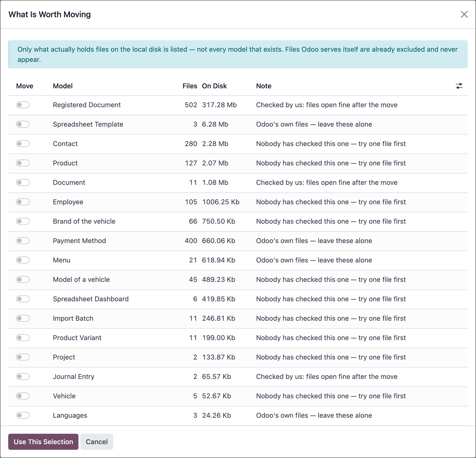This screenshot has height=458, width=476.
Task: Click the 52.67 Kb size value
Action: 216,396
